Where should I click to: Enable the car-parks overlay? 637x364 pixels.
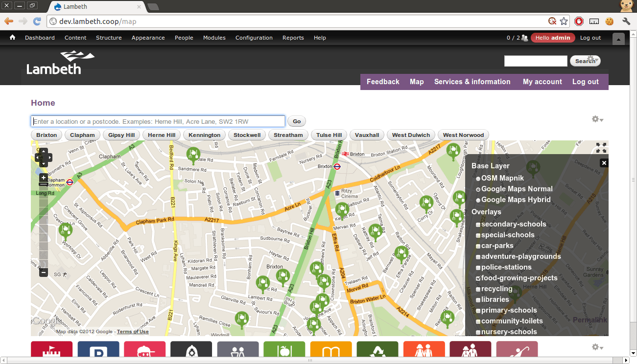478,246
